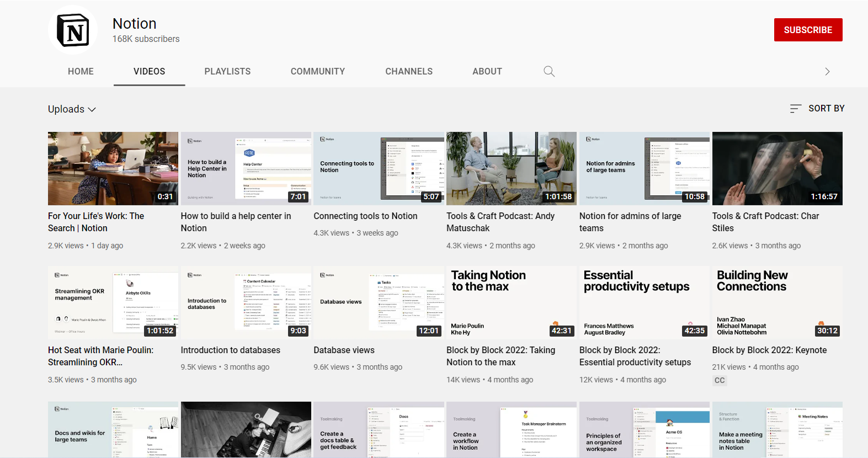Open 'Make a meeting notes table' thumbnail

coord(778,430)
